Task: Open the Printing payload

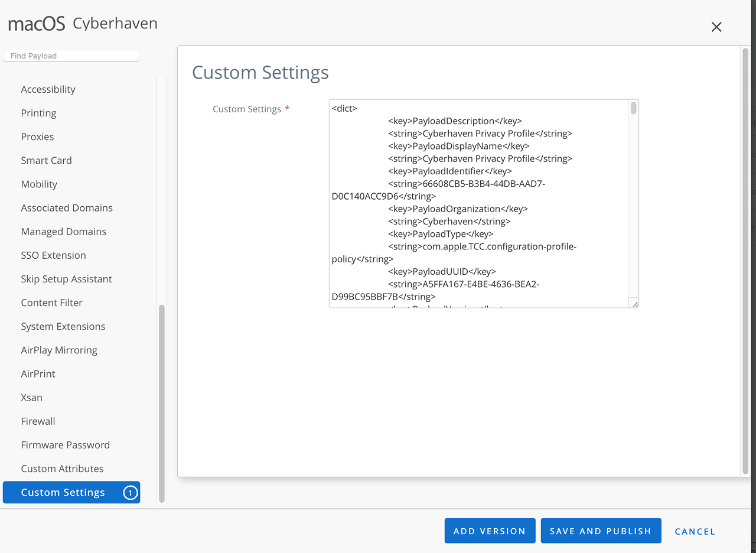Action: click(x=39, y=113)
